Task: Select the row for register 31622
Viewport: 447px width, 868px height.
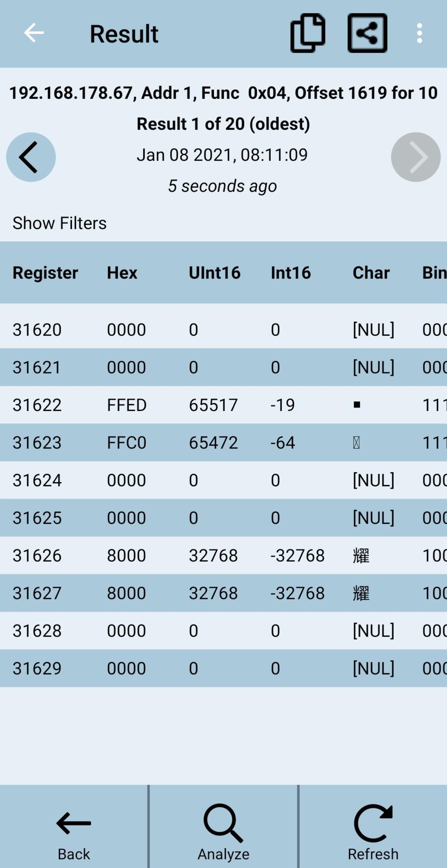Action: coord(223,405)
